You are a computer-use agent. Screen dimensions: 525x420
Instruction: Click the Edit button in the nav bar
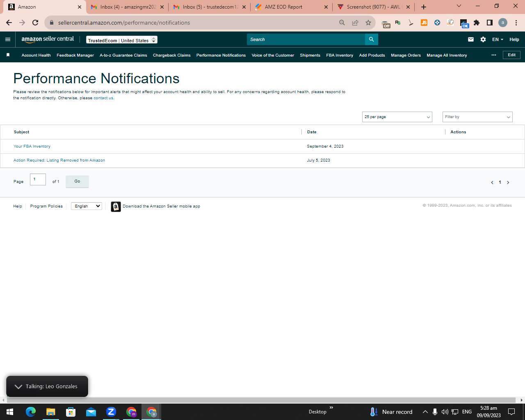511,55
